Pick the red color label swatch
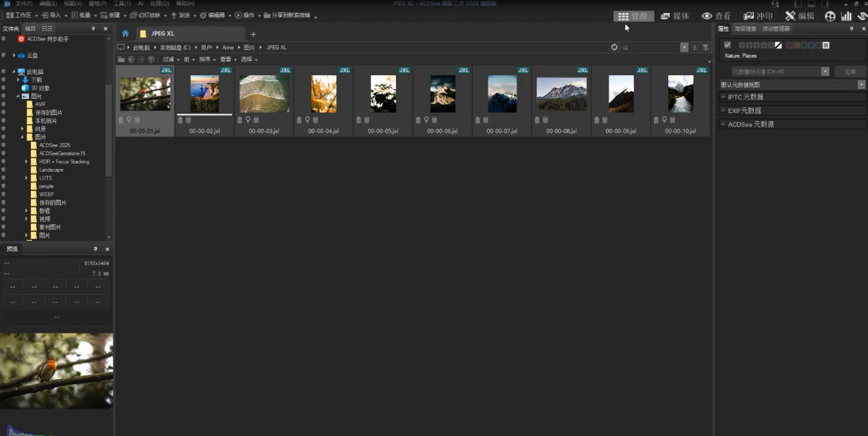 point(789,45)
